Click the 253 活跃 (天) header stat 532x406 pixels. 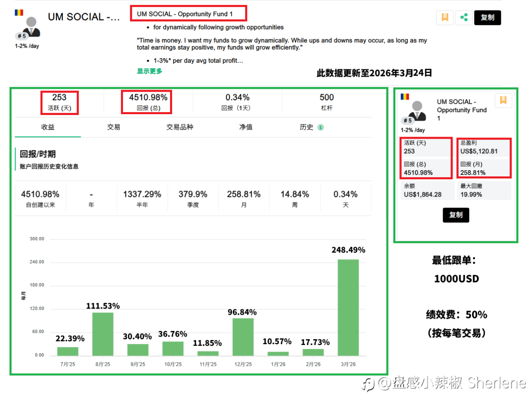(59, 102)
